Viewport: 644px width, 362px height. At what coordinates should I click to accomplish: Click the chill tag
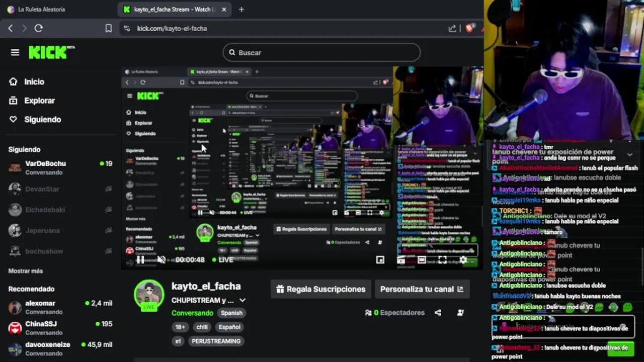pos(202,327)
